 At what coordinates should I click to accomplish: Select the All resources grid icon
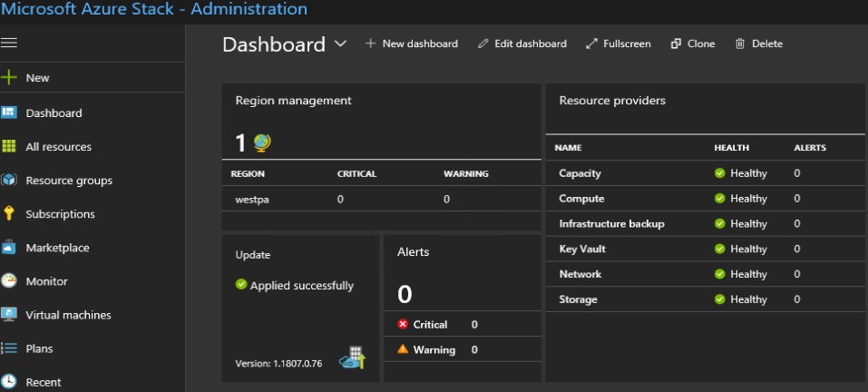tap(10, 147)
